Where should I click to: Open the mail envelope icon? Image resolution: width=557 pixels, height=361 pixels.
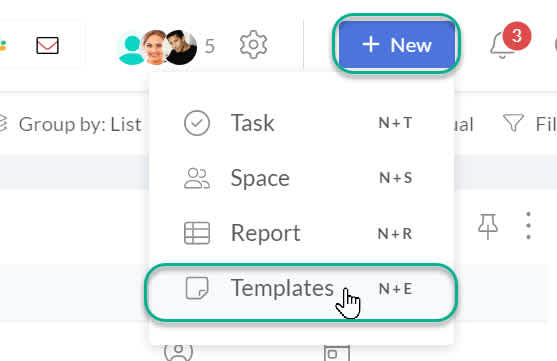pos(47,45)
